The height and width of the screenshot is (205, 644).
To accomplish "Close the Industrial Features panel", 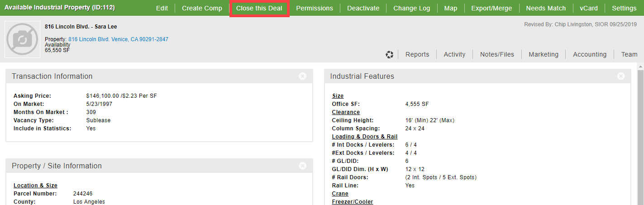I will (621, 76).
